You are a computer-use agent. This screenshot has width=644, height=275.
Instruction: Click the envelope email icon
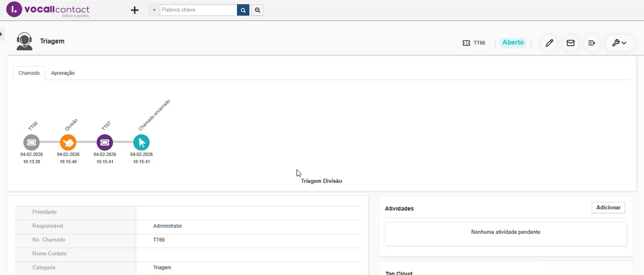(x=570, y=43)
